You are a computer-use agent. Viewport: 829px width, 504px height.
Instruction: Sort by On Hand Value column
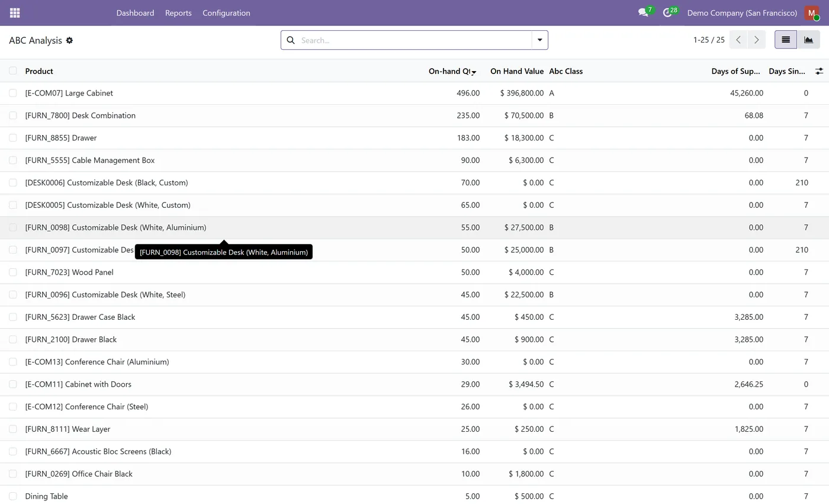click(517, 71)
